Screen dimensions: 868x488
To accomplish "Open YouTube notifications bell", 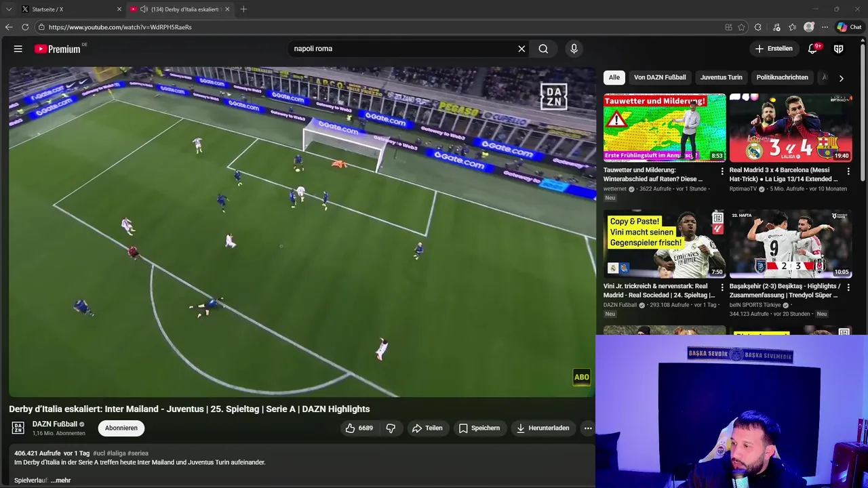I will point(812,49).
